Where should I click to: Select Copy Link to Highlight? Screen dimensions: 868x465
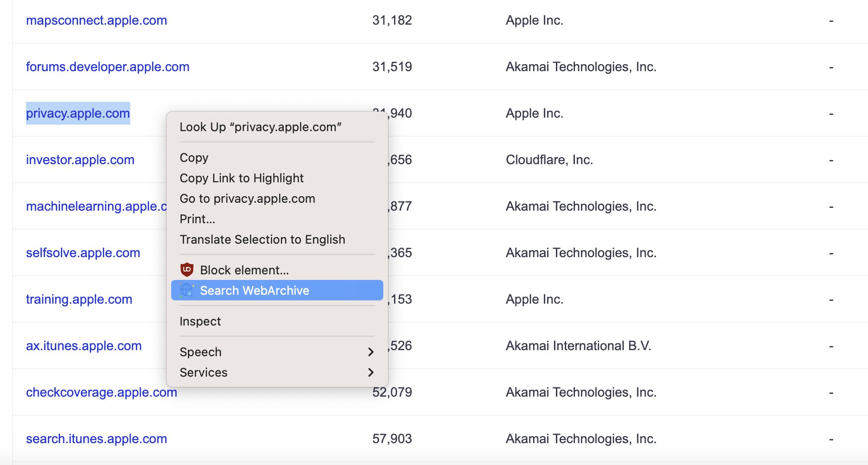(x=241, y=178)
